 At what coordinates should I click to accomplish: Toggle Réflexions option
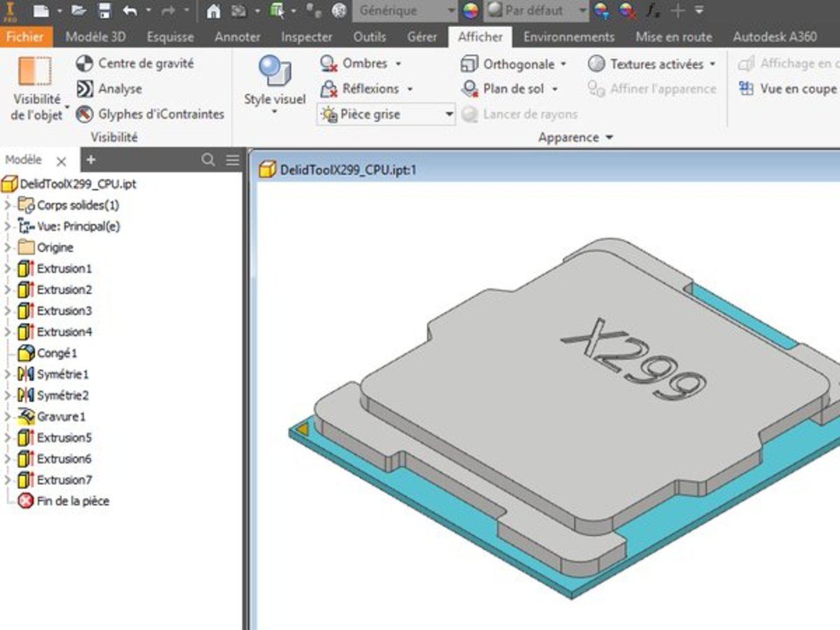pos(359,89)
